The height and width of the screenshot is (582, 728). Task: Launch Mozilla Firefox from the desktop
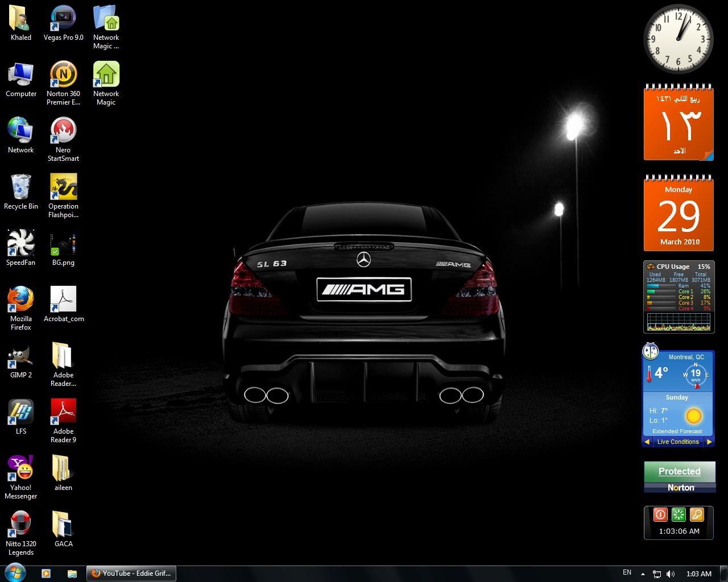point(21,309)
